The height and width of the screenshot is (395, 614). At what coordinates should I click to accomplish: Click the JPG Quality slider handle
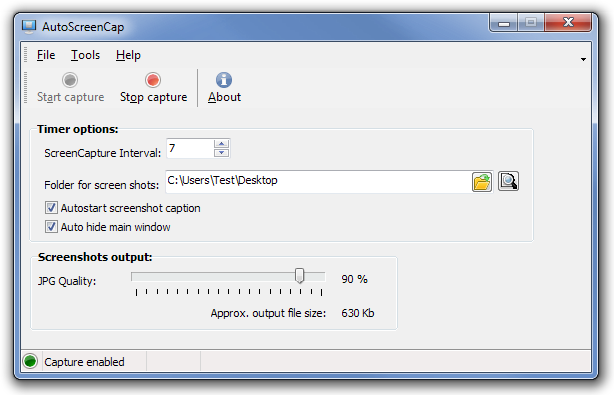300,276
